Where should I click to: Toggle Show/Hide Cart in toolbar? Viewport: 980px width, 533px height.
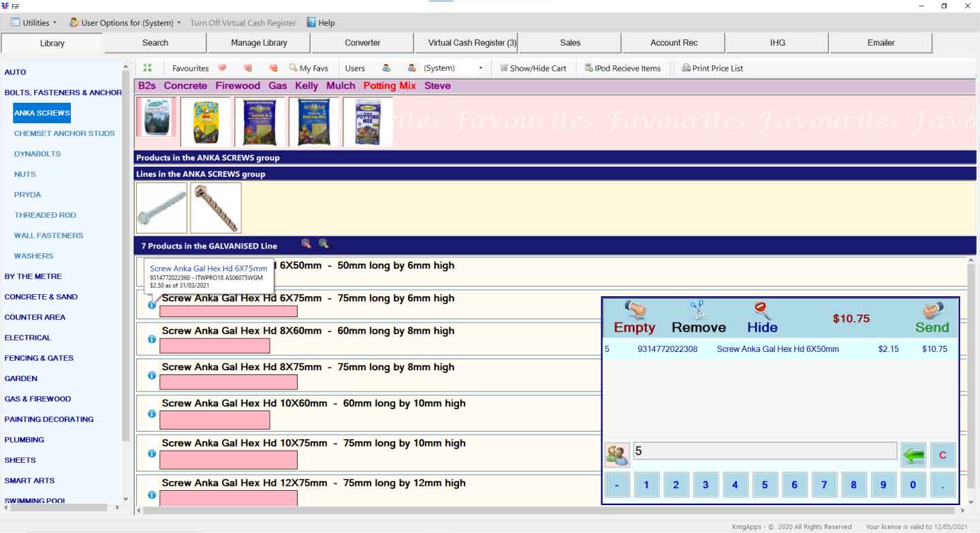[533, 68]
